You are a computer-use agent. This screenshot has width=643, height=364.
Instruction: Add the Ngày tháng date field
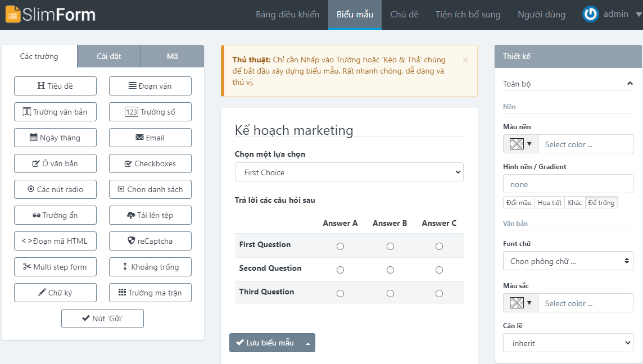click(55, 138)
